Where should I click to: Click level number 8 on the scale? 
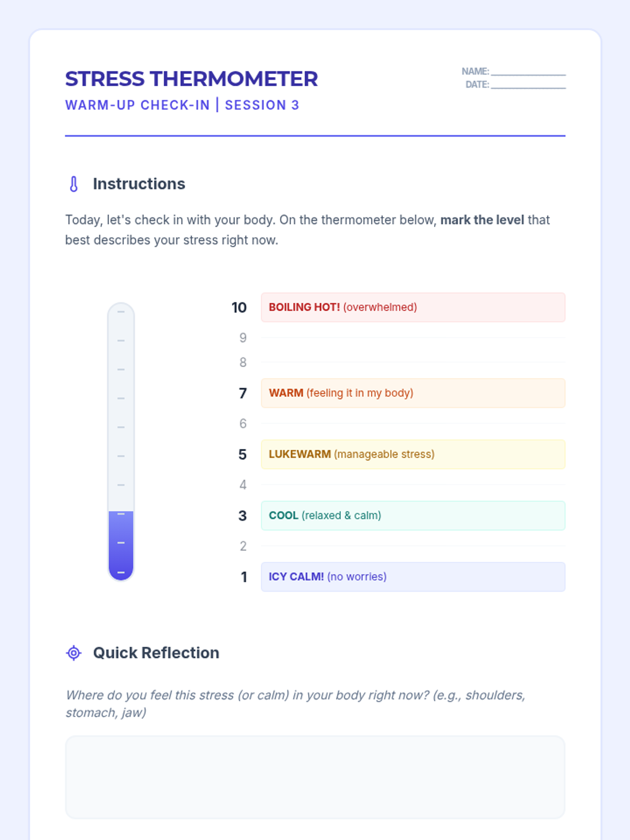pos(243,362)
